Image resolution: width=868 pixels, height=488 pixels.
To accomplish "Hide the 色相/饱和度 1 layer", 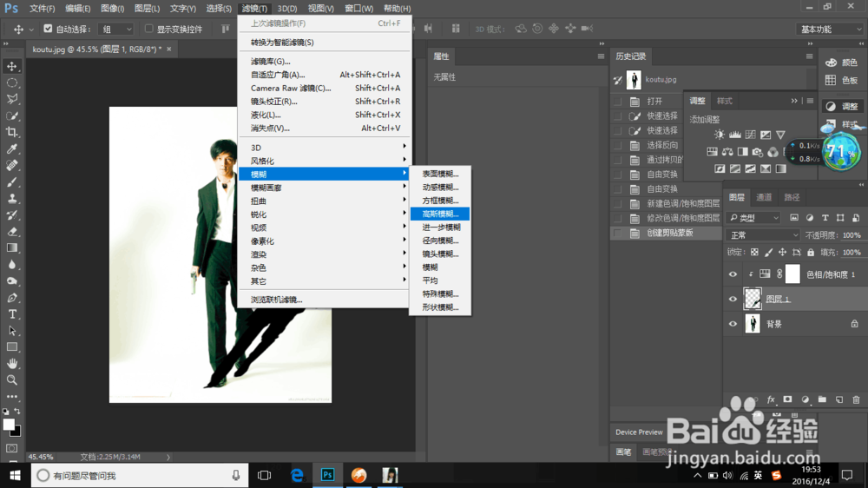I will pyautogui.click(x=733, y=274).
